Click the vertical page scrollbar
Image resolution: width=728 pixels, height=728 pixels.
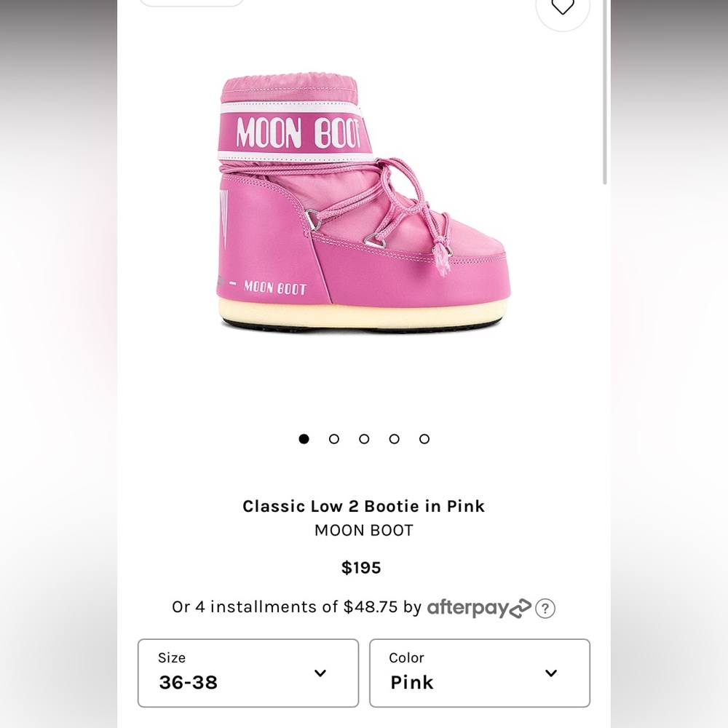click(606, 87)
